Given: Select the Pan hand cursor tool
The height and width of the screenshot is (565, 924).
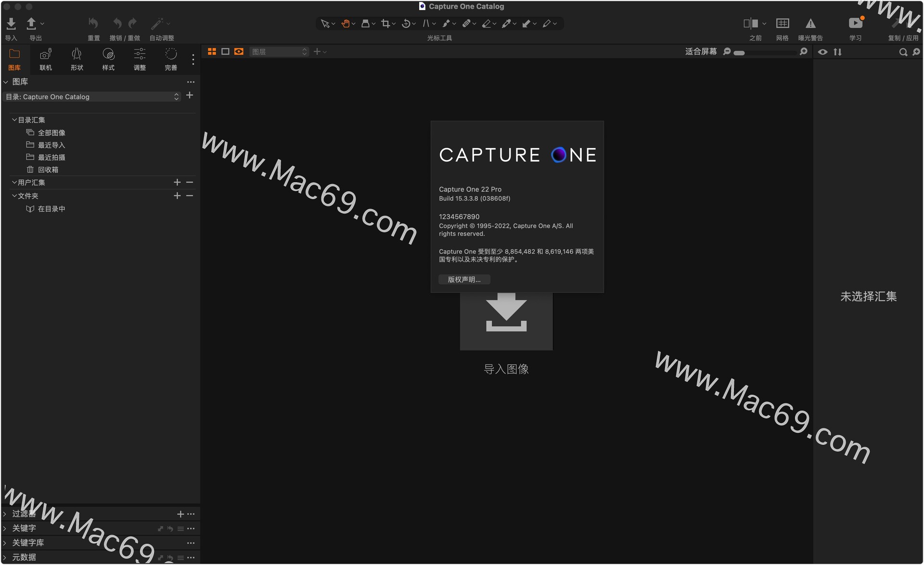Looking at the screenshot, I should click(346, 24).
